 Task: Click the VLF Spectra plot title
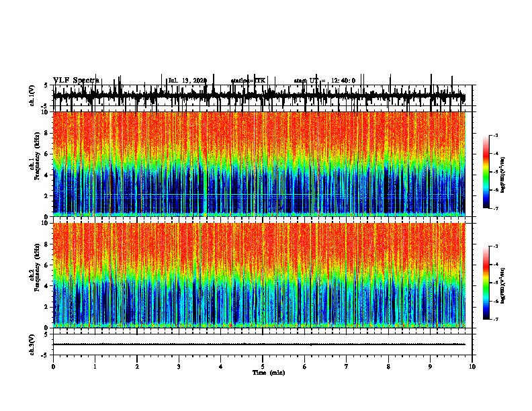(77, 80)
